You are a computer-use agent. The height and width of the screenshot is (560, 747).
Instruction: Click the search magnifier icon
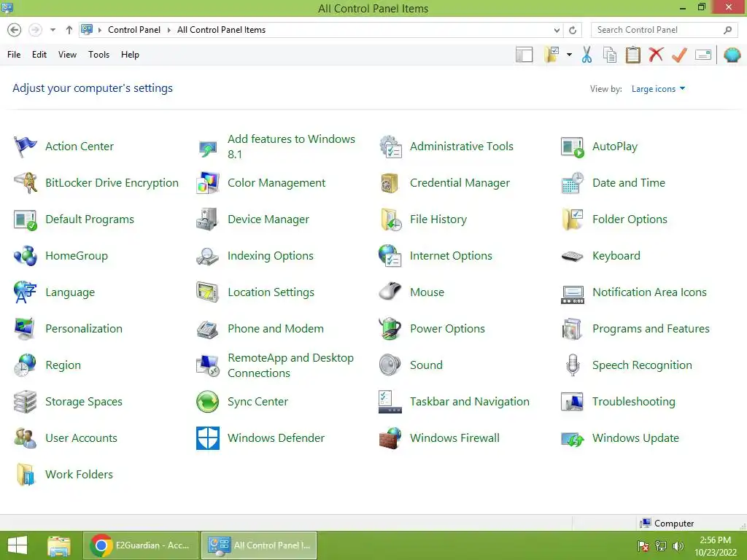pos(727,30)
